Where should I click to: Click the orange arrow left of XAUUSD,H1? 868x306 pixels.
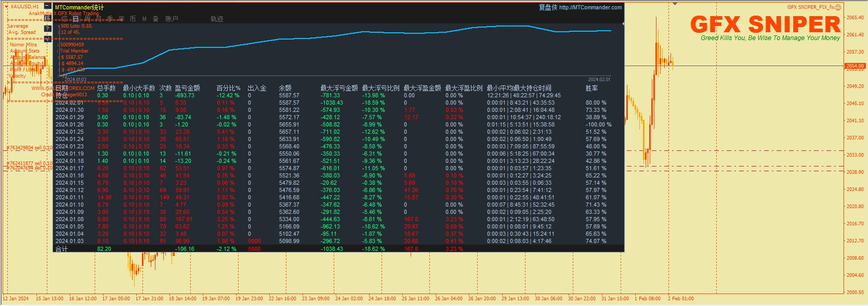(x=6, y=7)
